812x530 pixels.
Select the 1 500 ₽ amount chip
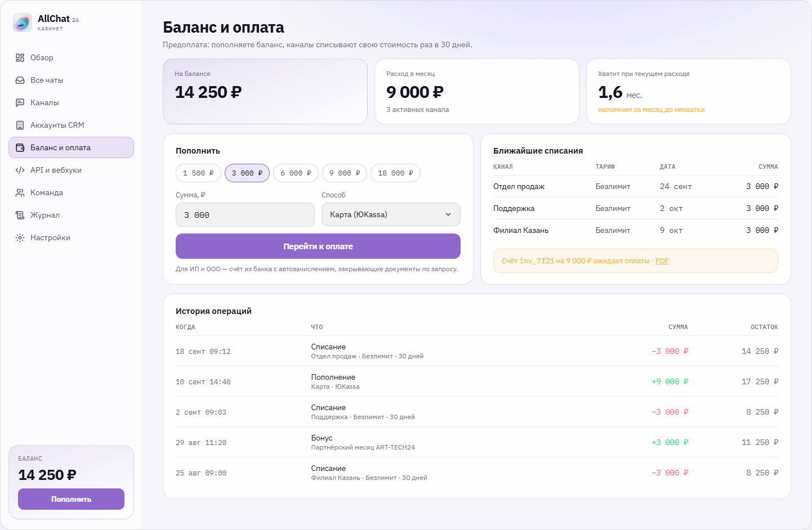pos(198,173)
